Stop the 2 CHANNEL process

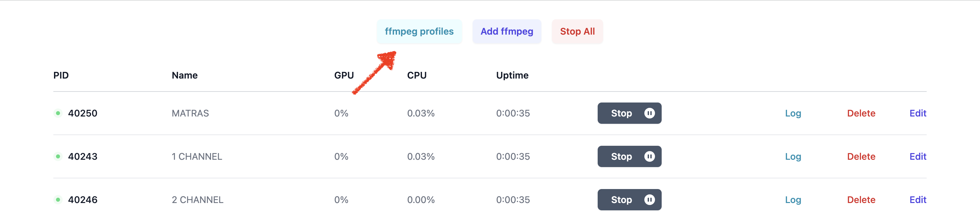point(622,200)
